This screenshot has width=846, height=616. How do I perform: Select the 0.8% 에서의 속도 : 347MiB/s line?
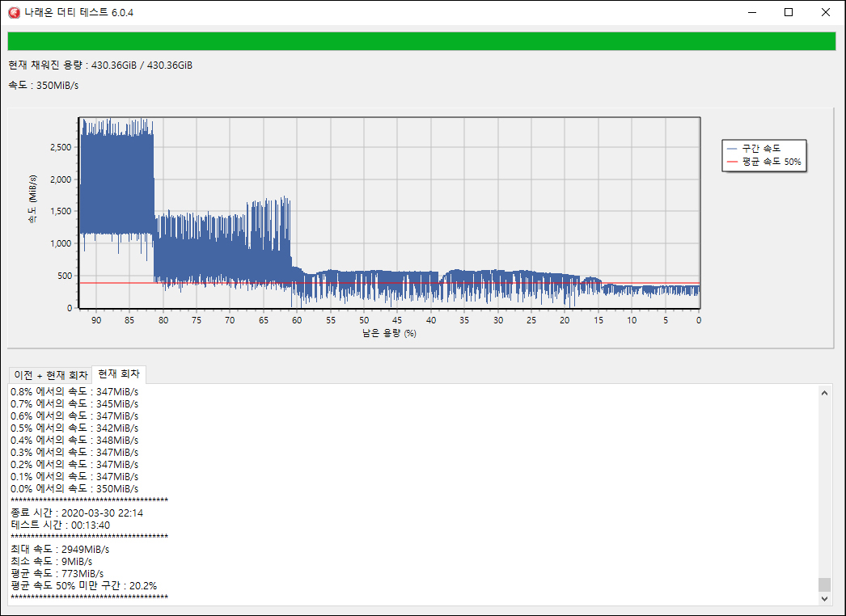(74, 391)
